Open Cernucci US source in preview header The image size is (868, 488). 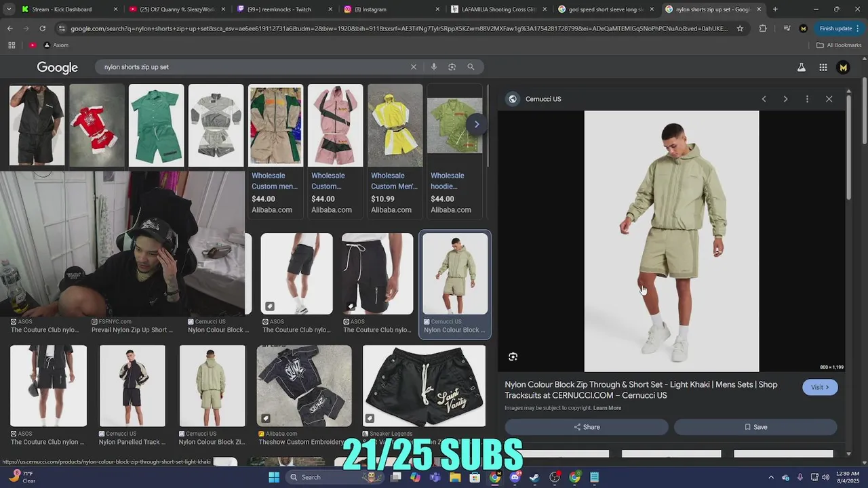point(543,99)
